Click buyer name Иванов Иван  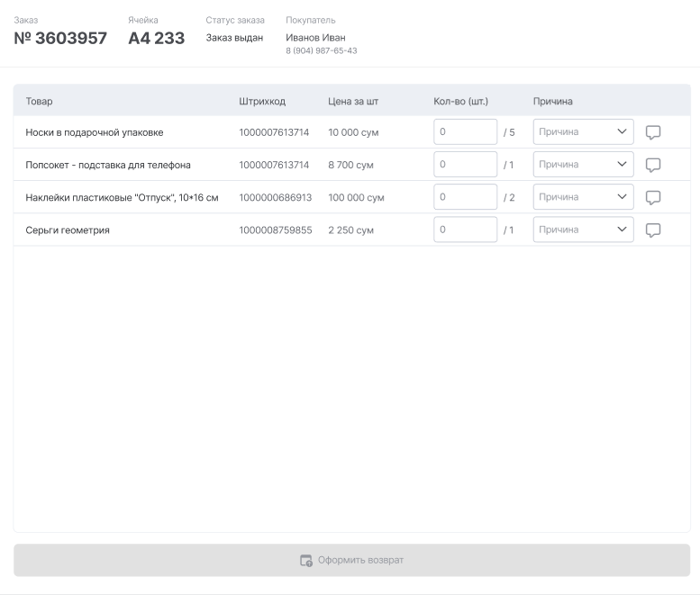[x=315, y=38]
